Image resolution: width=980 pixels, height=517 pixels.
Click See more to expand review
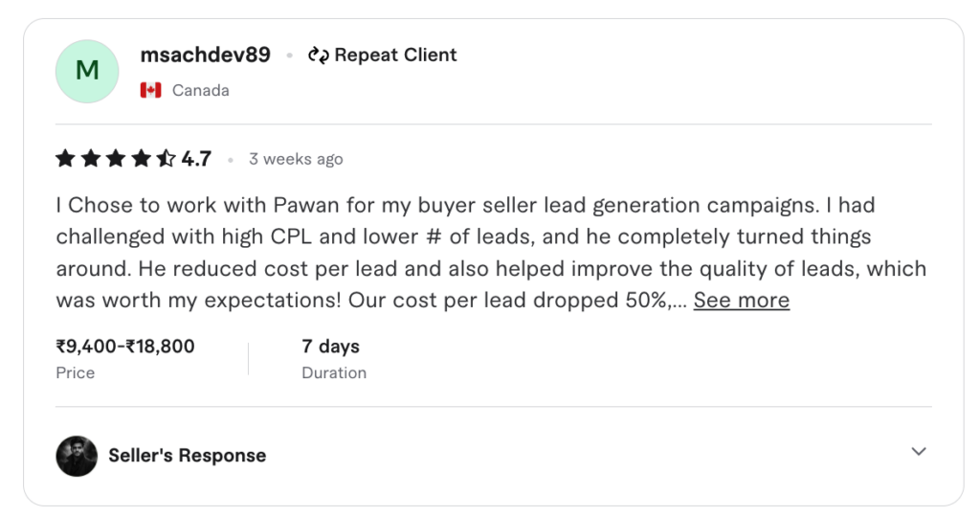[741, 301]
